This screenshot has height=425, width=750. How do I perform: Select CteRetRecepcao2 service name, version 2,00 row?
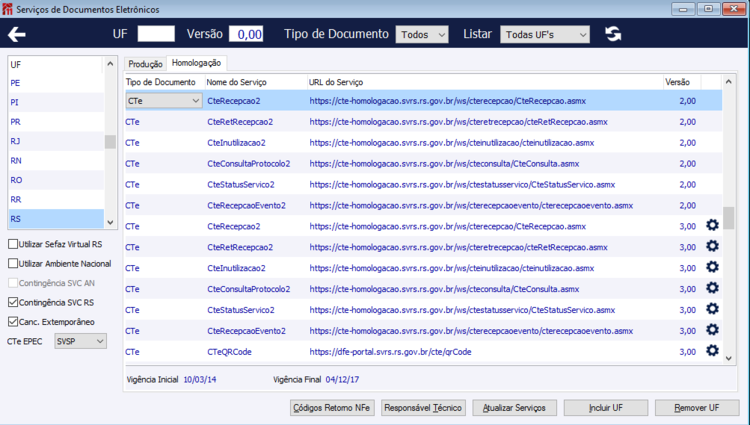(240, 122)
